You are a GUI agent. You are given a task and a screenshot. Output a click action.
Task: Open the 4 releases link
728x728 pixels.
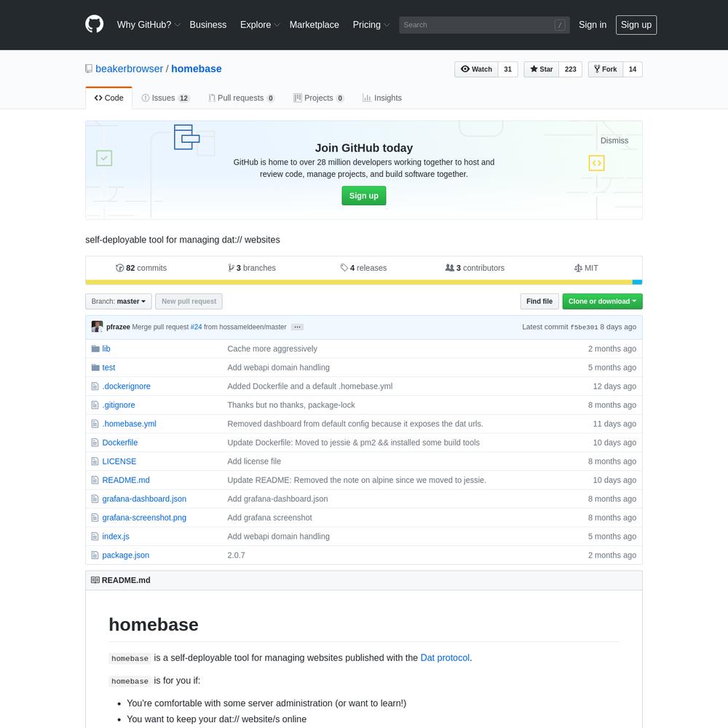[363, 268]
